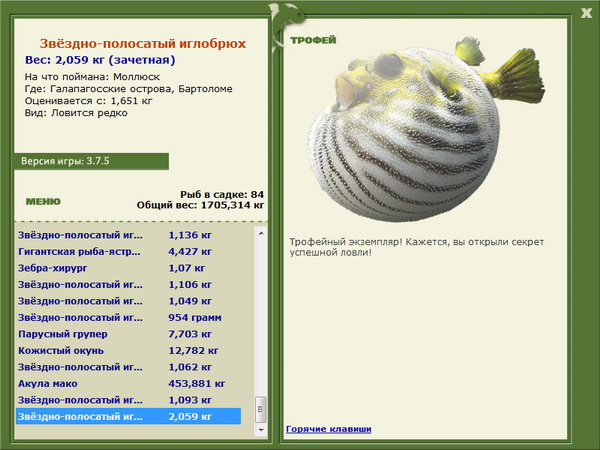Select the Звёздно-полосатый иглобрюх 1,093 кг row

[x=128, y=400]
